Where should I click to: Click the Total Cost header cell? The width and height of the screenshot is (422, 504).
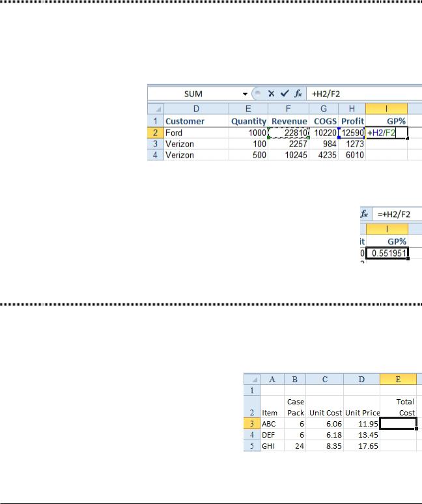tap(398, 407)
